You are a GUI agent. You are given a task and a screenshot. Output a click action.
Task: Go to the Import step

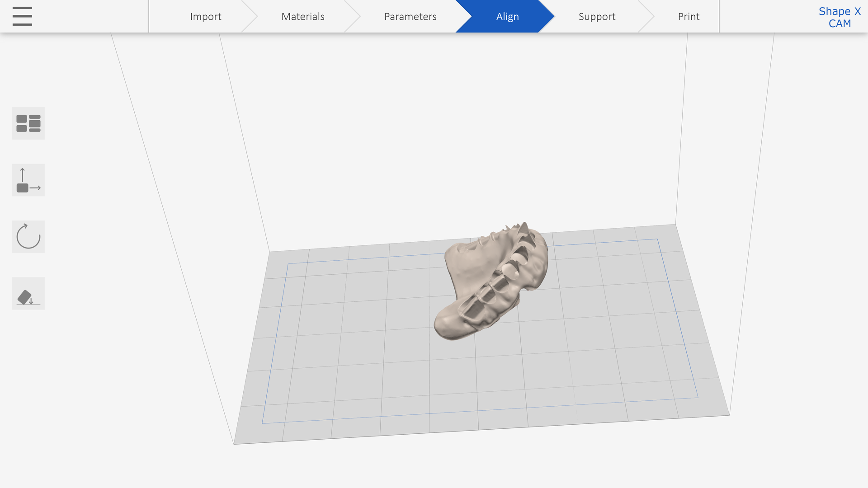coord(205,17)
